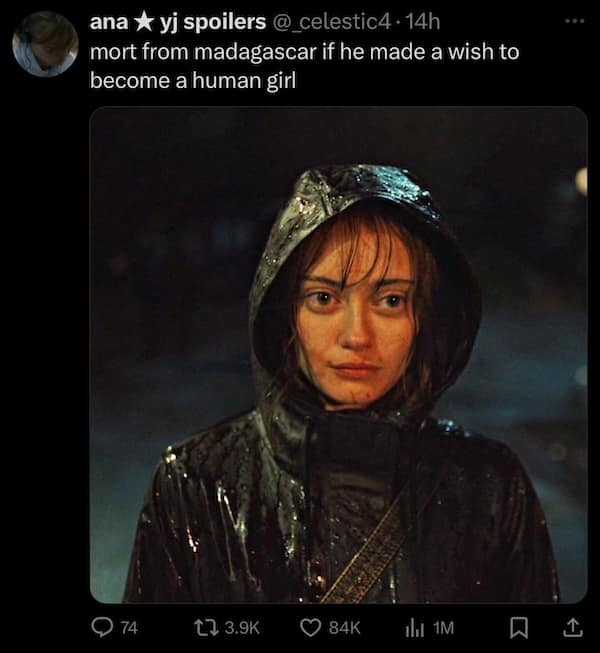Click the star symbol in display name
This screenshot has height=653, width=600.
pos(144,22)
